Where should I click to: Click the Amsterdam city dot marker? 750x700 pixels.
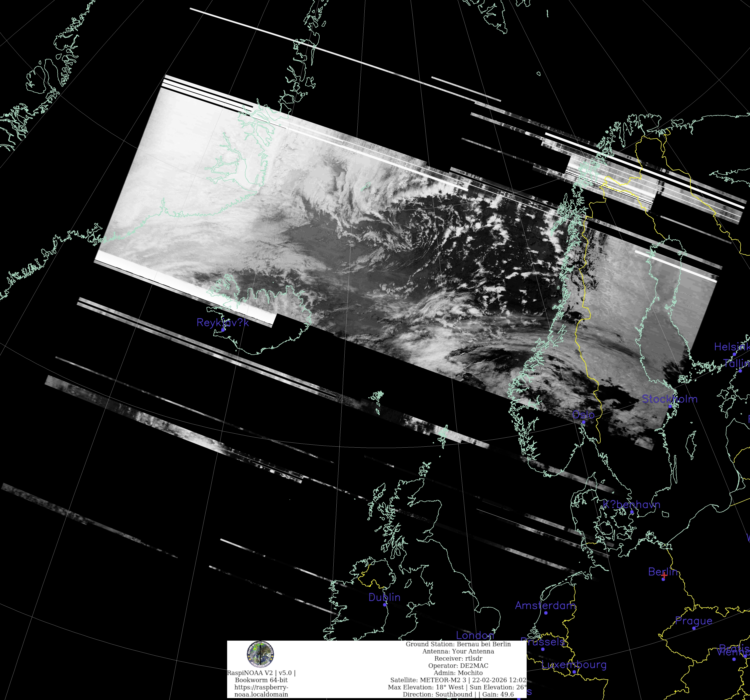point(546,613)
